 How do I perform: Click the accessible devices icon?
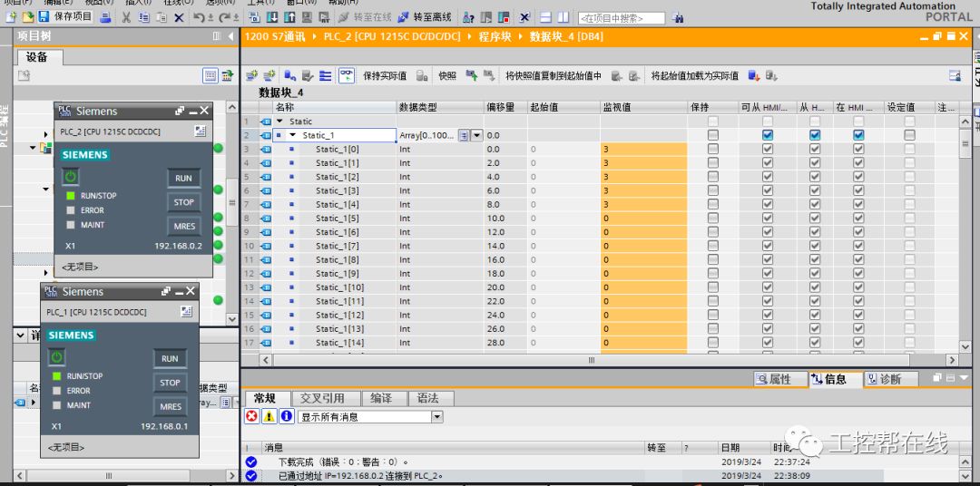coord(469,17)
